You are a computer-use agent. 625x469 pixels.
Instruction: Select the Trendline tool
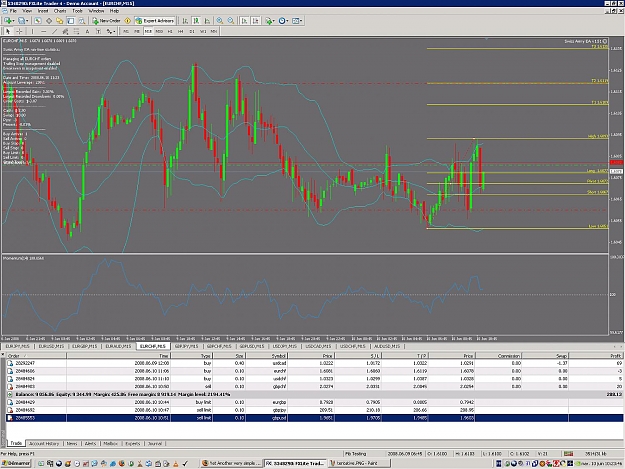54,31
